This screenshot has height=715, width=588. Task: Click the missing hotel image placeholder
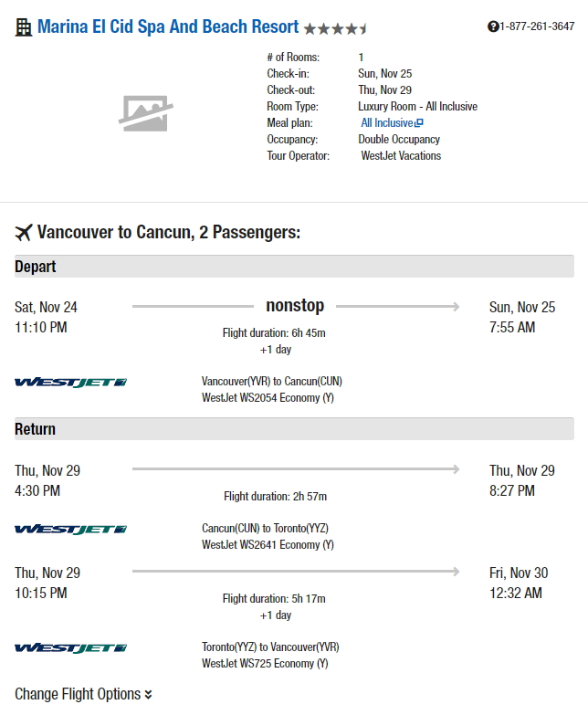(146, 113)
